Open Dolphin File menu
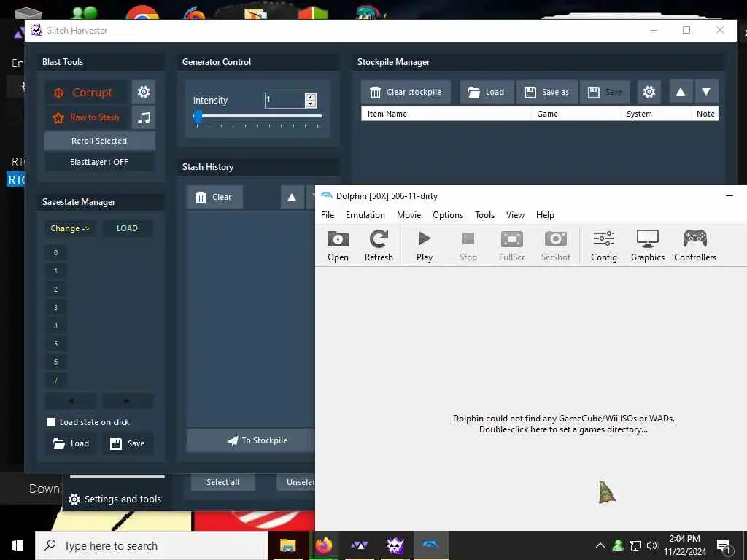This screenshot has width=747, height=560. pyautogui.click(x=328, y=215)
